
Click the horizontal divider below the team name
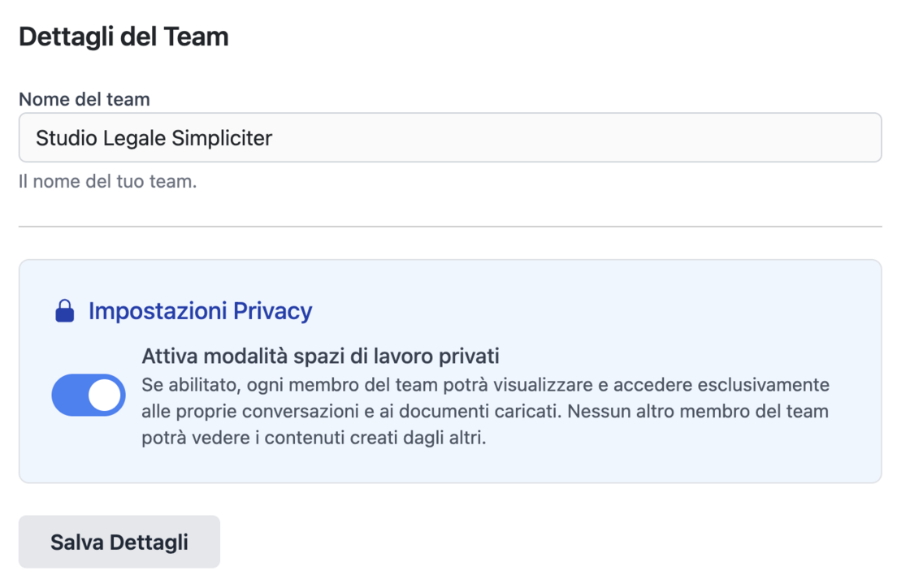tap(450, 226)
